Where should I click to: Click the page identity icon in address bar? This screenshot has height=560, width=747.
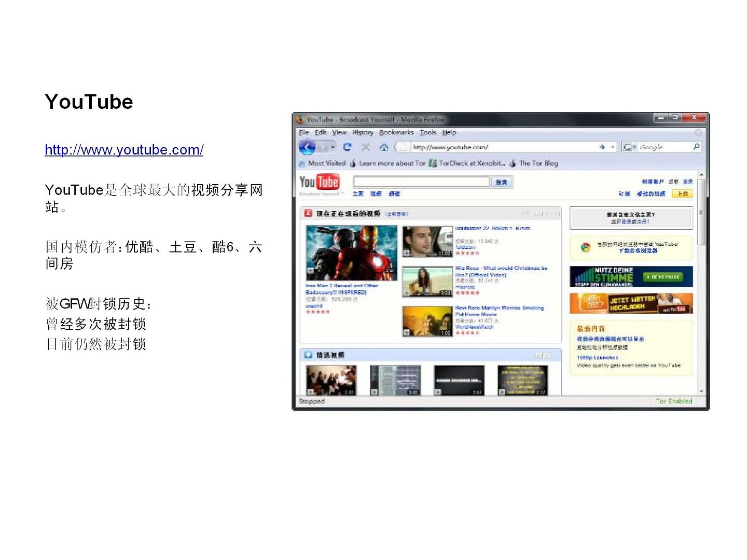pyautogui.click(x=404, y=147)
